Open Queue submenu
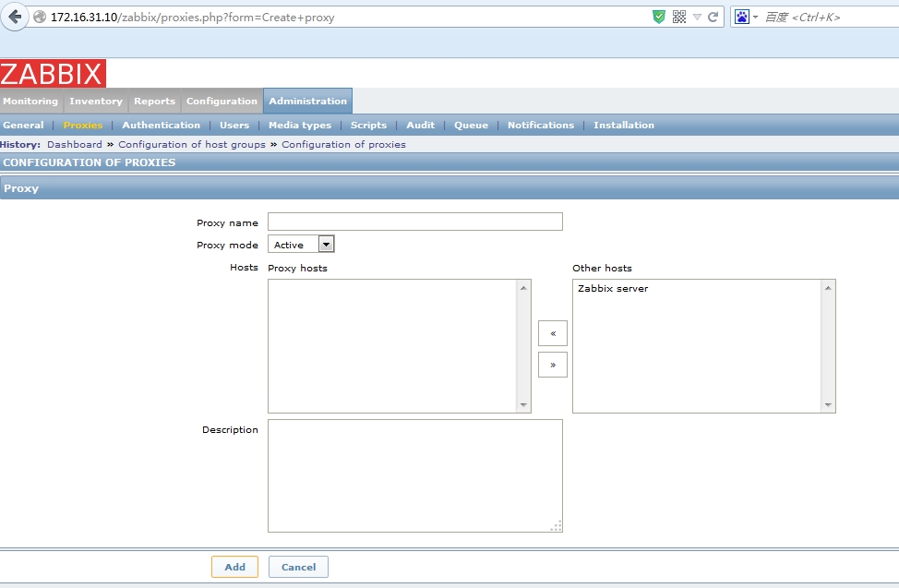 472,125
